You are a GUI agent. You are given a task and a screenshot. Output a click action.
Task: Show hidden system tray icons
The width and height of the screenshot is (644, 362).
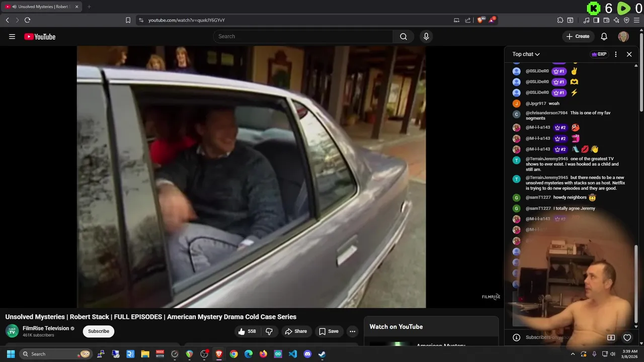pos(573,354)
